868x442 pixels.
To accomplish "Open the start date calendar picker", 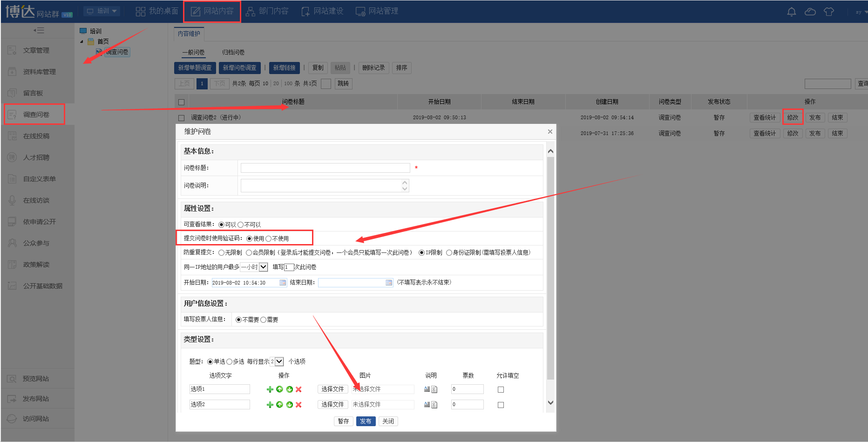I will pos(283,283).
